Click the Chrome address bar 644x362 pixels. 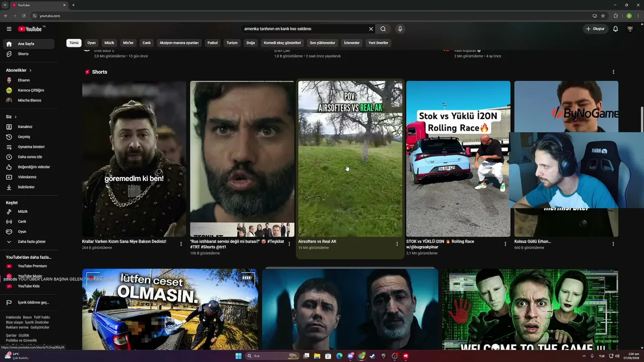[312, 16]
